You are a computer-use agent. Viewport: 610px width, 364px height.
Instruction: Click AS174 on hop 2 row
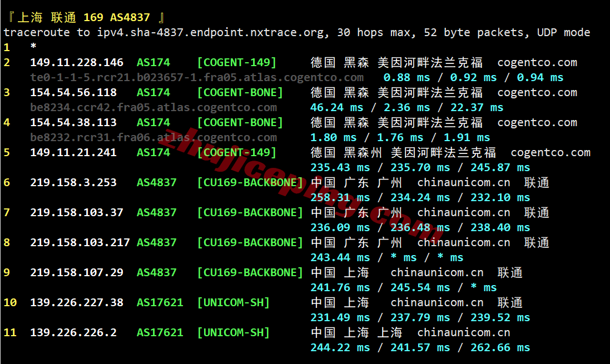153,62
